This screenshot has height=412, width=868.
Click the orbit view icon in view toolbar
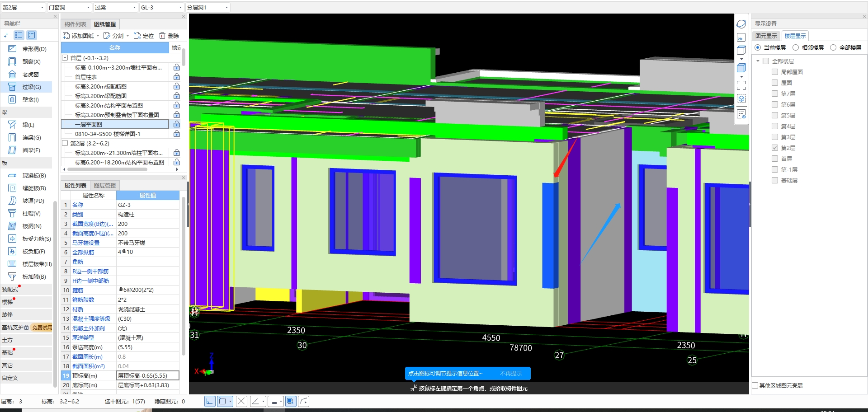[x=741, y=24]
